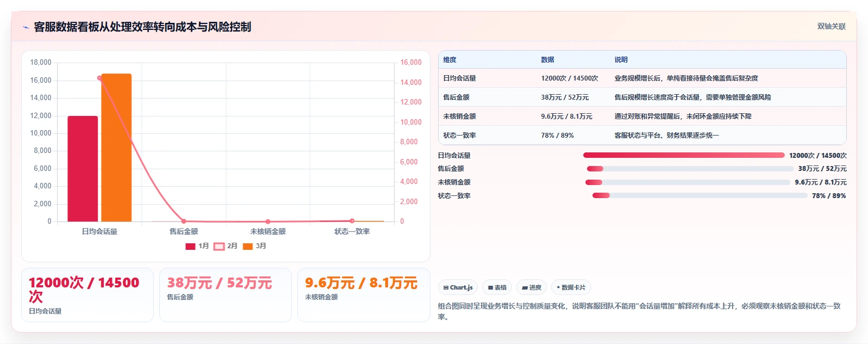Select the 数据卡片 tag chip
Screen dimensions: 868x344
(x=571, y=287)
